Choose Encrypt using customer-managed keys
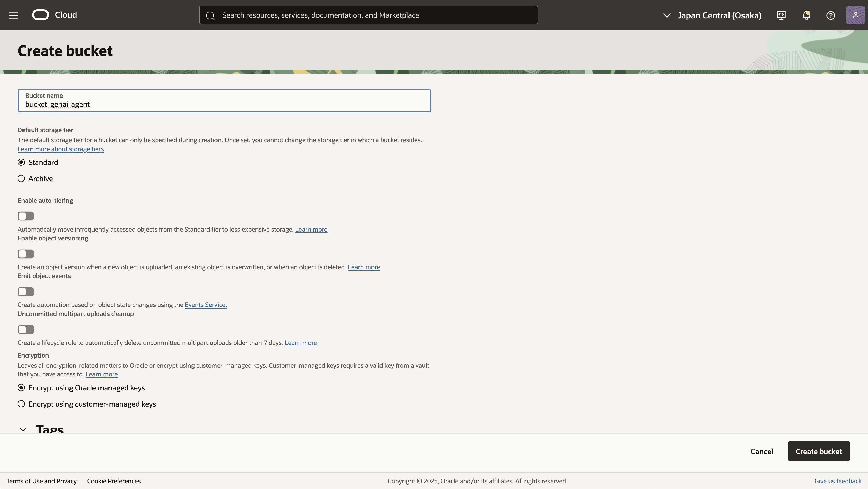This screenshot has width=868, height=489. coord(21,404)
